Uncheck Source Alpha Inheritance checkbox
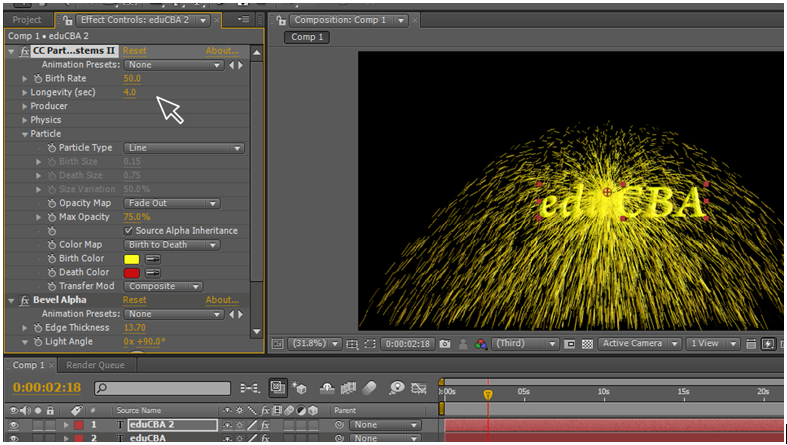The height and width of the screenshot is (445, 787). (x=128, y=231)
